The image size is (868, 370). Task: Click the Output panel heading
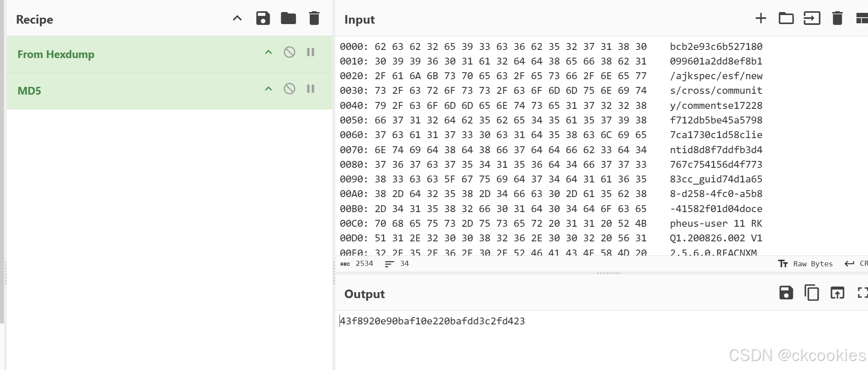point(365,294)
